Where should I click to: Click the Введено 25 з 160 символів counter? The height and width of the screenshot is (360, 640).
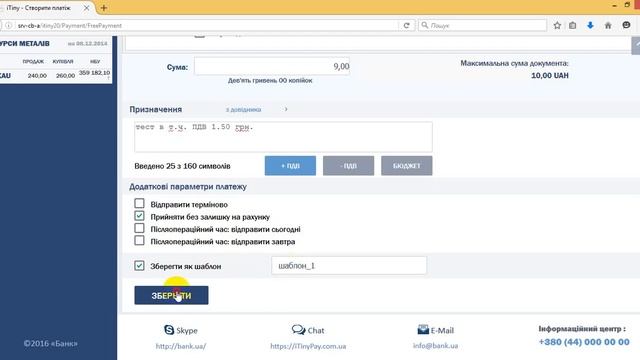[182, 166]
